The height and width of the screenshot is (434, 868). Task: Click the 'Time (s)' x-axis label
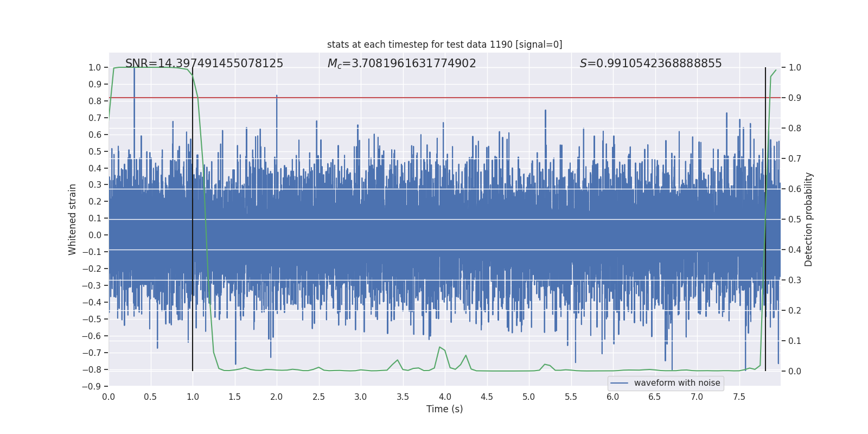coord(444,409)
